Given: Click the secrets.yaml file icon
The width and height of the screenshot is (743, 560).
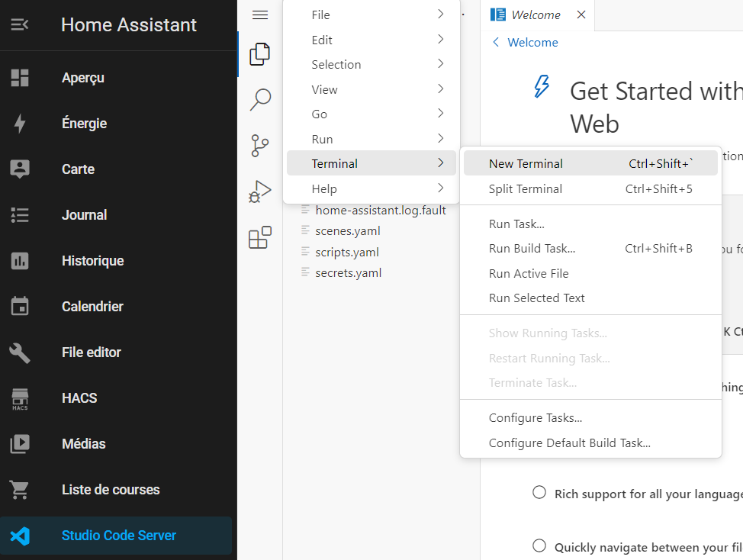Looking at the screenshot, I should pyautogui.click(x=305, y=272).
